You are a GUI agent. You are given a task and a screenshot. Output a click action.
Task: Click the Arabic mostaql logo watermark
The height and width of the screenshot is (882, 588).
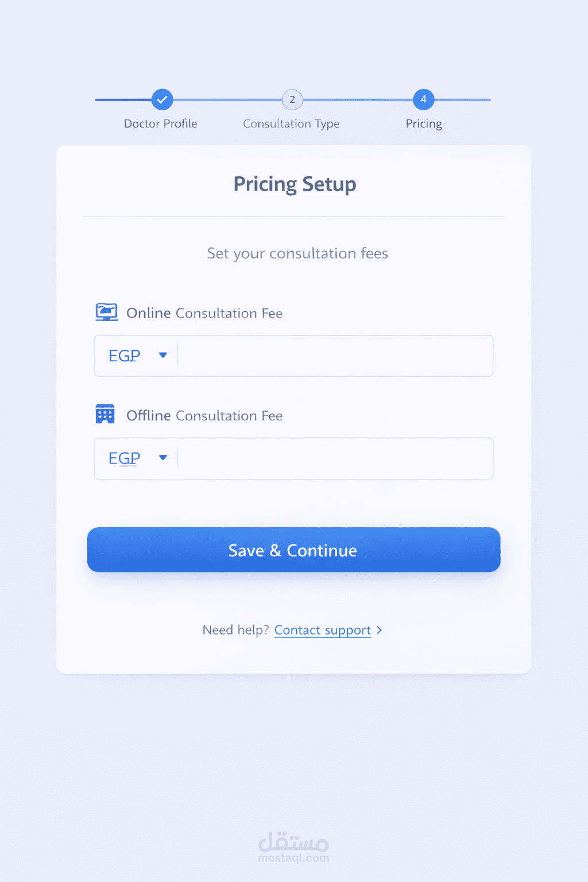(x=293, y=841)
